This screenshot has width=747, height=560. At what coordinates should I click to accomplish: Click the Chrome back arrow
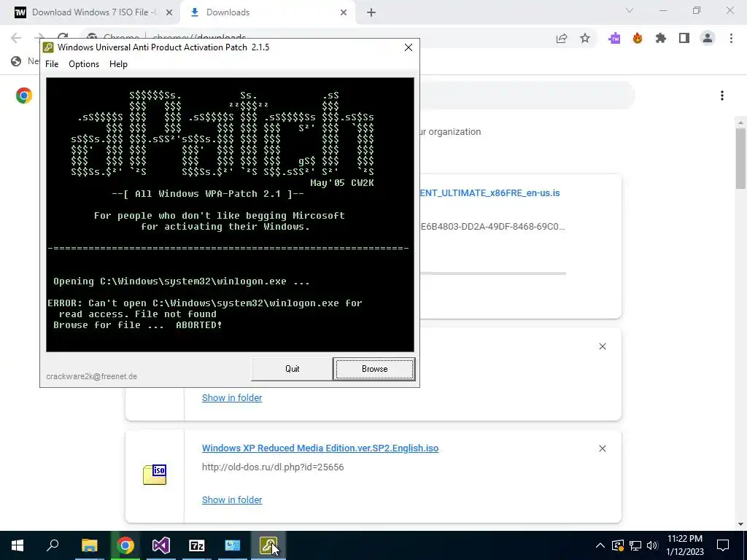coord(16,38)
